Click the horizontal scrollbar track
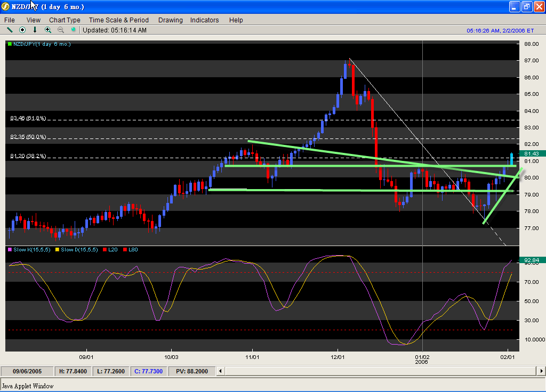The height and width of the screenshot is (392, 546). (x=381, y=371)
